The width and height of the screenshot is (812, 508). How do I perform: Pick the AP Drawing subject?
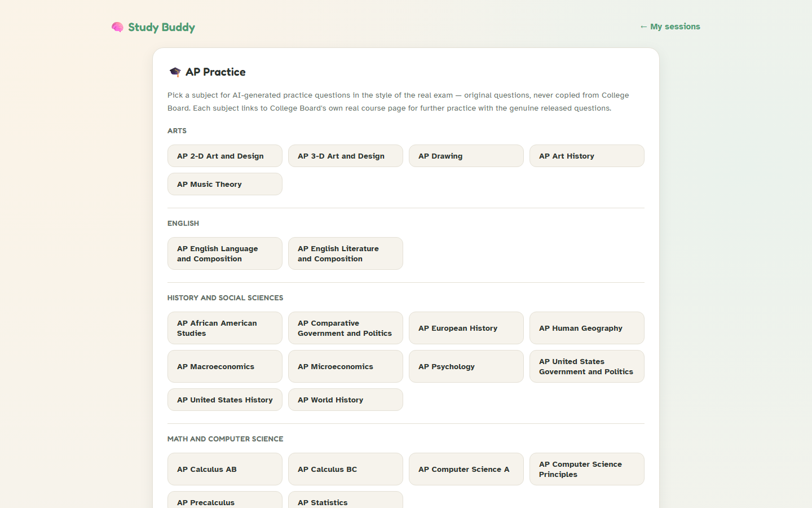coord(466,156)
